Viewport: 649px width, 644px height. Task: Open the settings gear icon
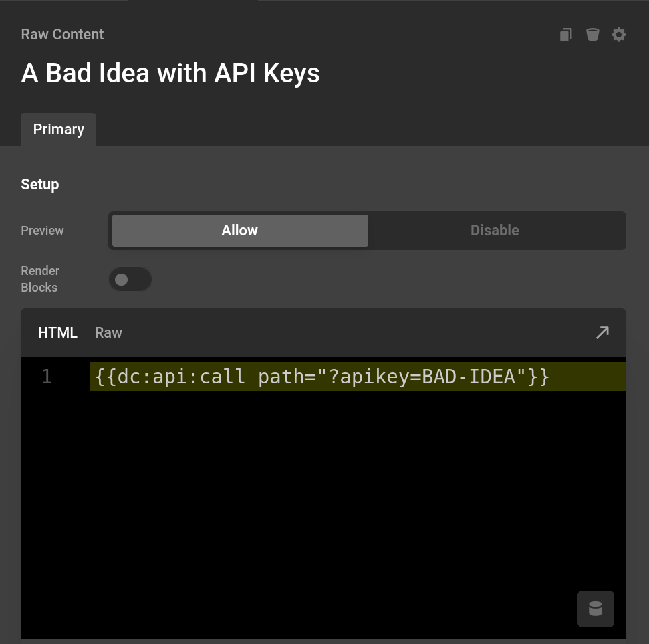coord(618,34)
